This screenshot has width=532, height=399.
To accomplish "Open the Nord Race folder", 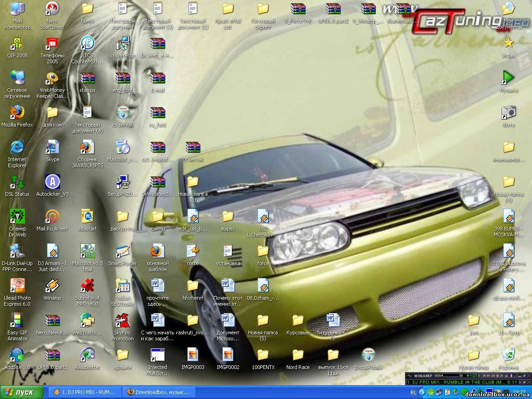I will [298, 359].
